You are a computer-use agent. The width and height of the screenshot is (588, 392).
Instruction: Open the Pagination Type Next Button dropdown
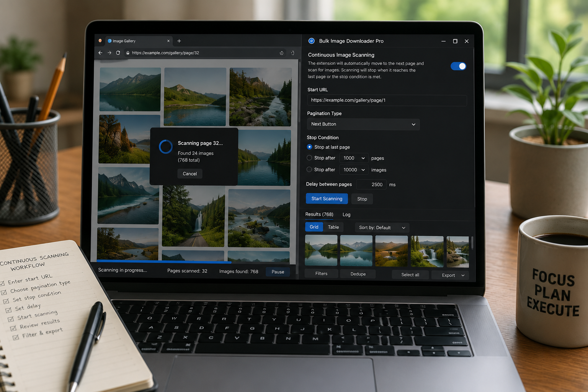pyautogui.click(x=363, y=124)
